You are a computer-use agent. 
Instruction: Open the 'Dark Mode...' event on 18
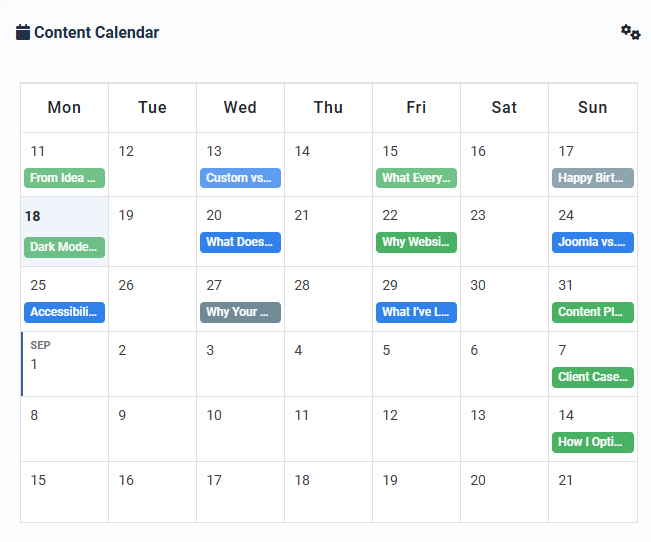tap(64, 247)
